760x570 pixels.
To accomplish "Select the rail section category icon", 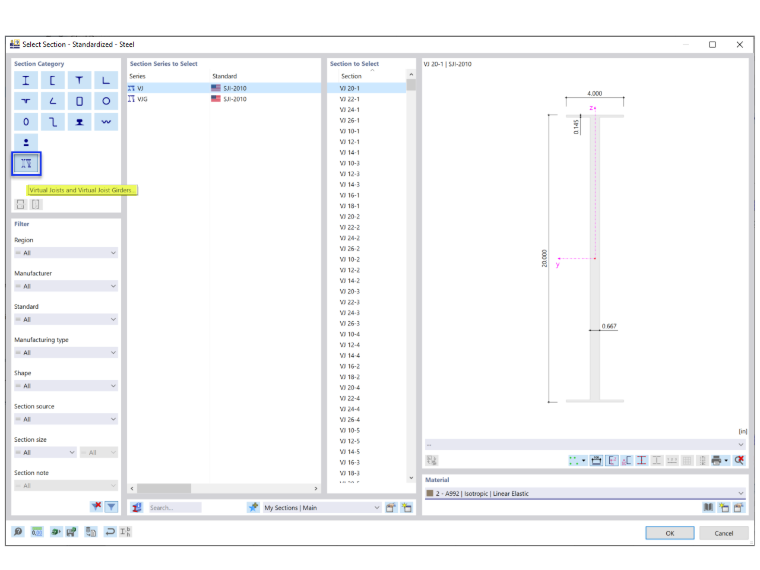I will pos(79,122).
